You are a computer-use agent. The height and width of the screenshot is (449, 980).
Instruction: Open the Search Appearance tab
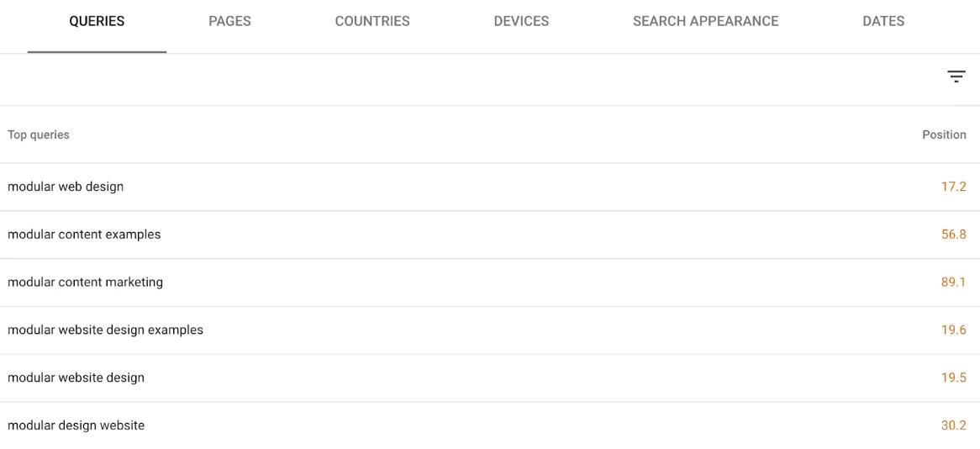pos(705,22)
